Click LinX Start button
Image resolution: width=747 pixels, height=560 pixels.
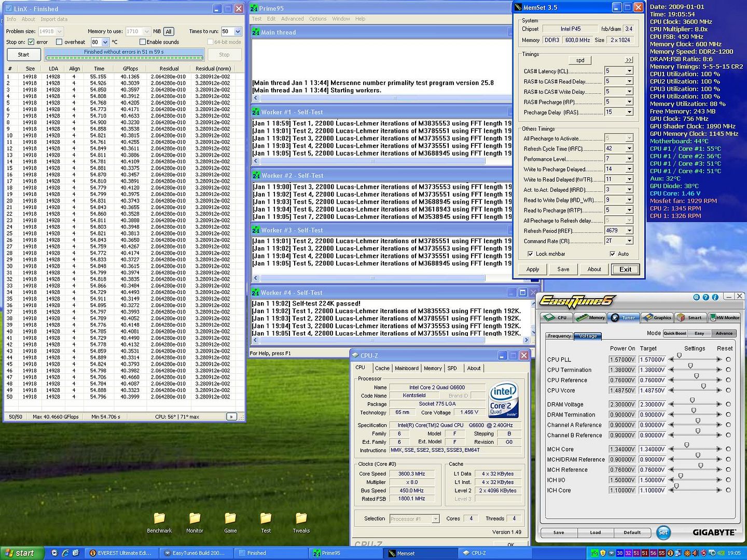point(23,54)
